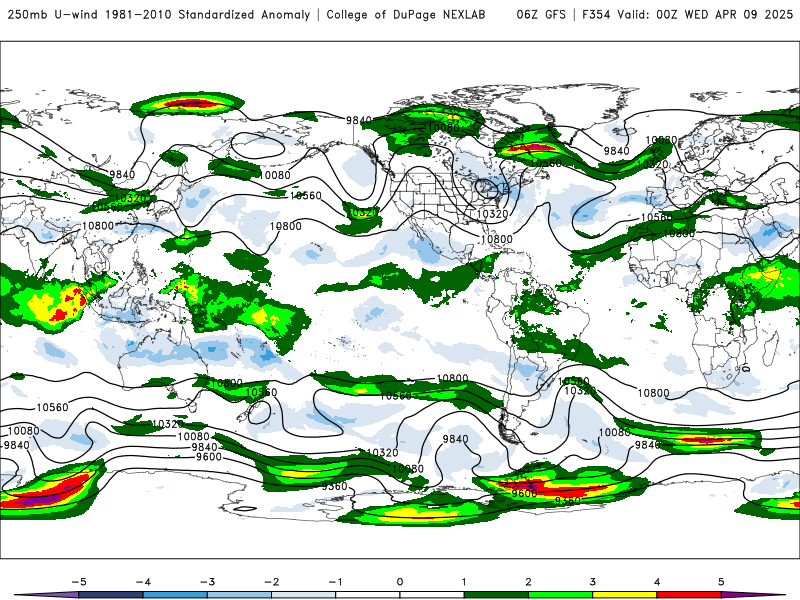Click the pale blue -2 to -1 colorbar segment
This screenshot has width=800, height=600.
pos(304,595)
